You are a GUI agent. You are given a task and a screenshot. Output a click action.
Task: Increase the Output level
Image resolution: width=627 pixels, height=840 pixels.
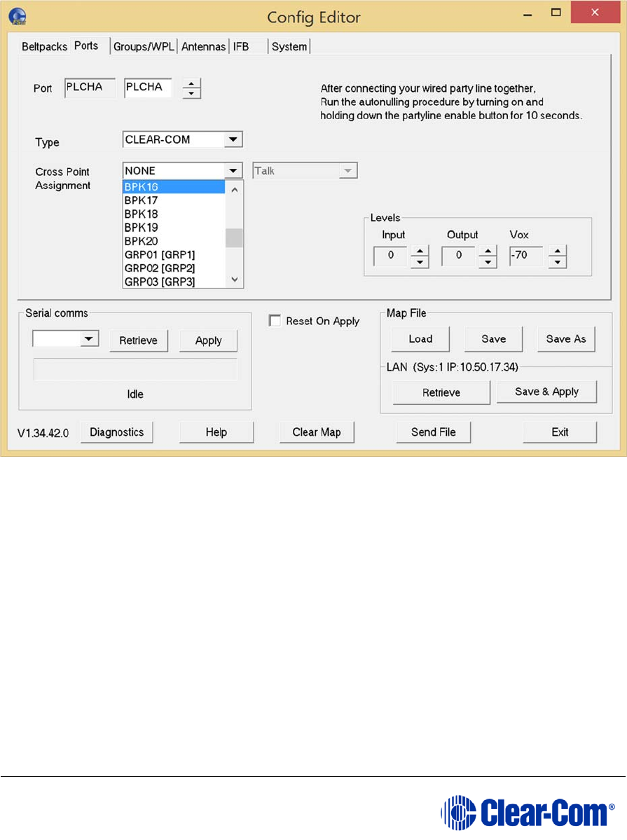point(488,251)
